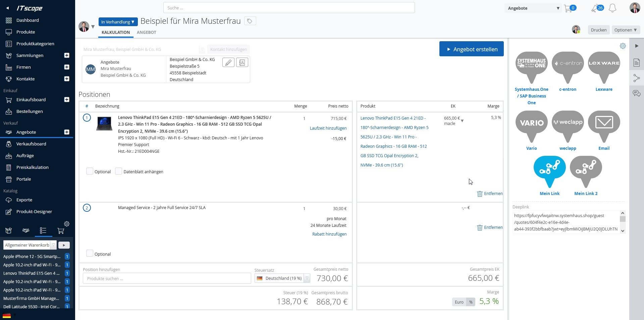Focus the Suche search field

(289, 8)
